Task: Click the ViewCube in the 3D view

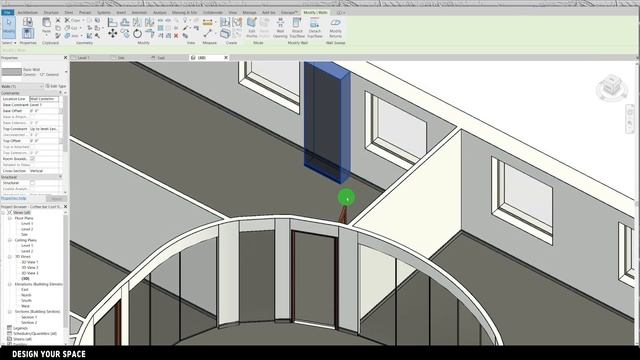Action: [x=611, y=88]
